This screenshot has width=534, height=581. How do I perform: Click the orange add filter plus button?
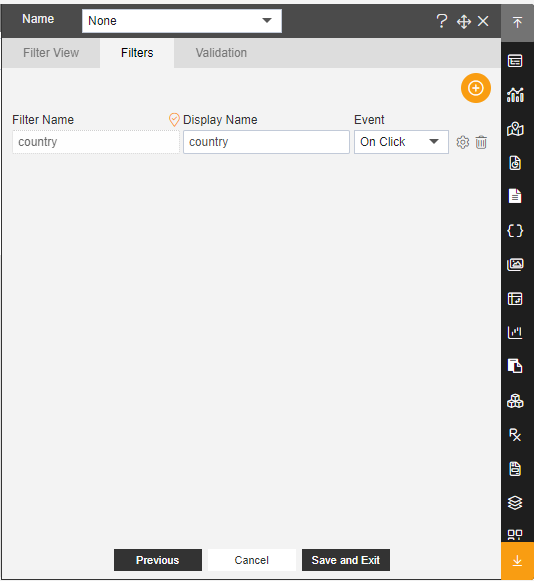coord(475,88)
